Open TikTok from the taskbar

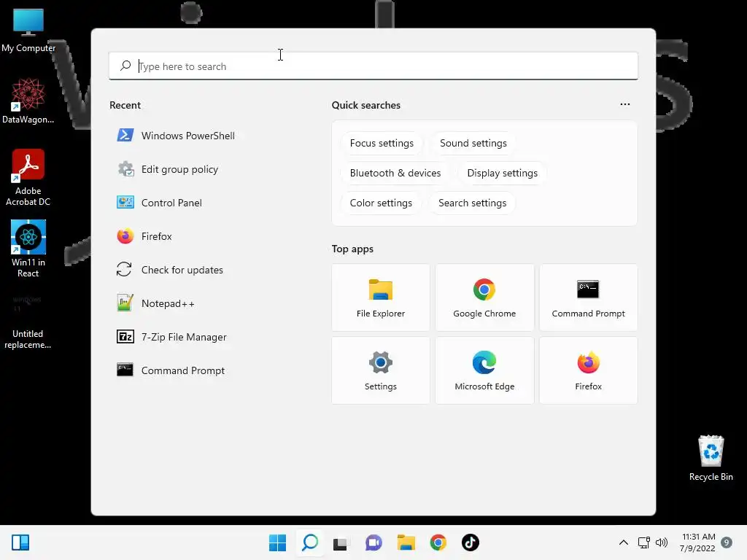(471, 542)
